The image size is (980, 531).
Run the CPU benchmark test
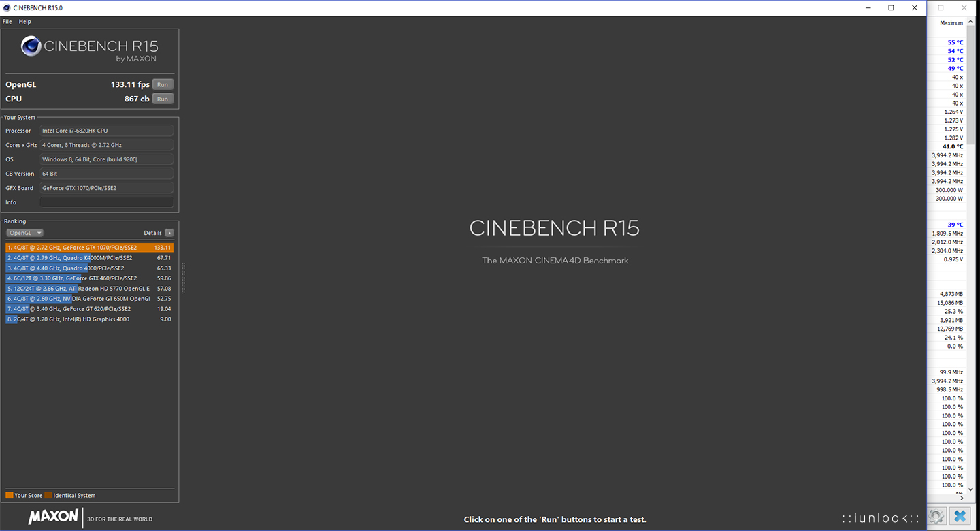(163, 99)
